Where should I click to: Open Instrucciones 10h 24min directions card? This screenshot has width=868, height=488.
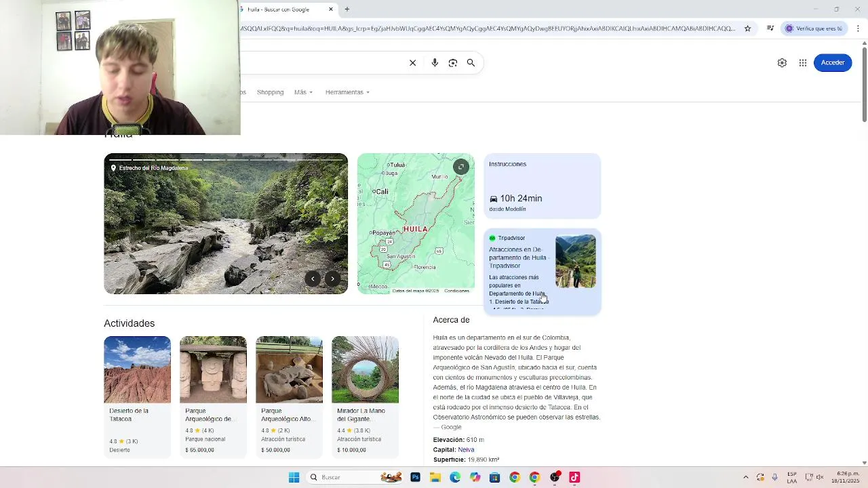542,186
